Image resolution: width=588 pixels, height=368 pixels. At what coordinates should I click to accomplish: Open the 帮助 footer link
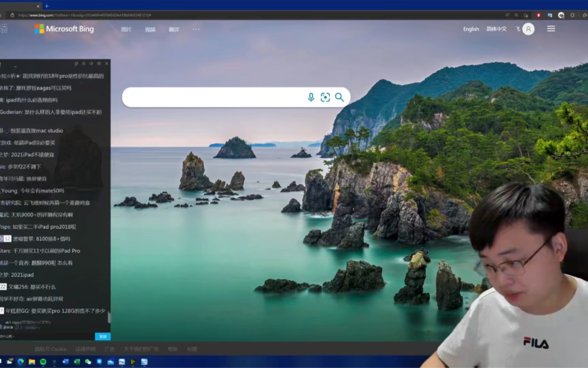pos(172,349)
